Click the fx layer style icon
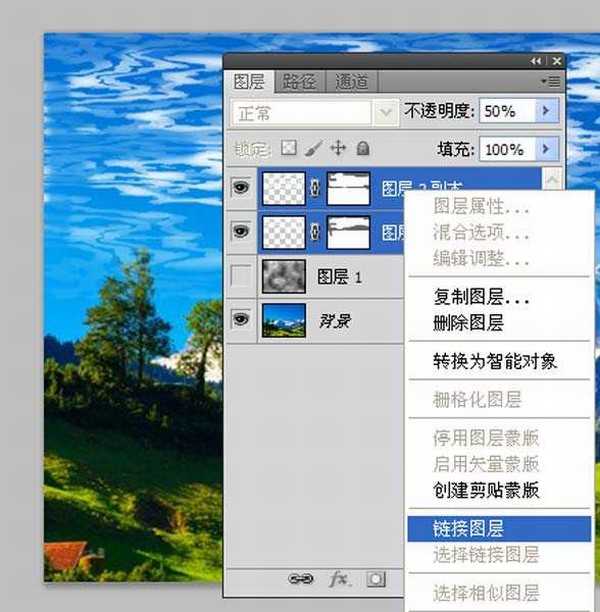600x612 pixels. [339, 578]
